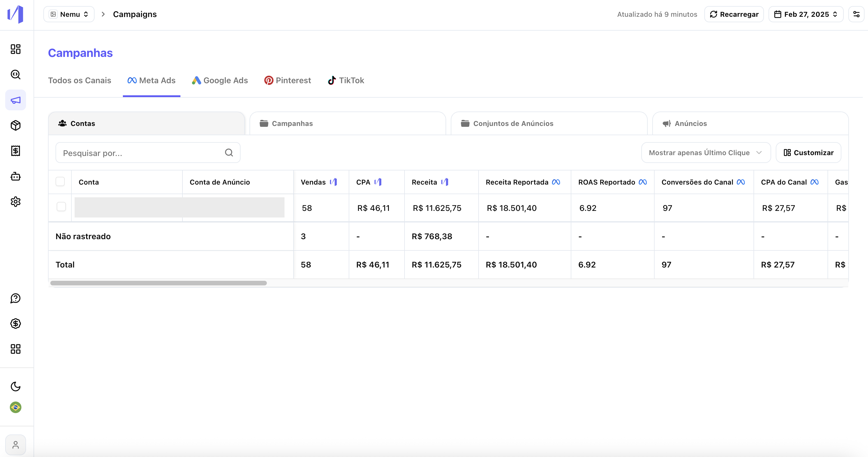This screenshot has height=457, width=868.
Task: Open the apps grid icon near the sidebar bottom
Action: point(16,349)
